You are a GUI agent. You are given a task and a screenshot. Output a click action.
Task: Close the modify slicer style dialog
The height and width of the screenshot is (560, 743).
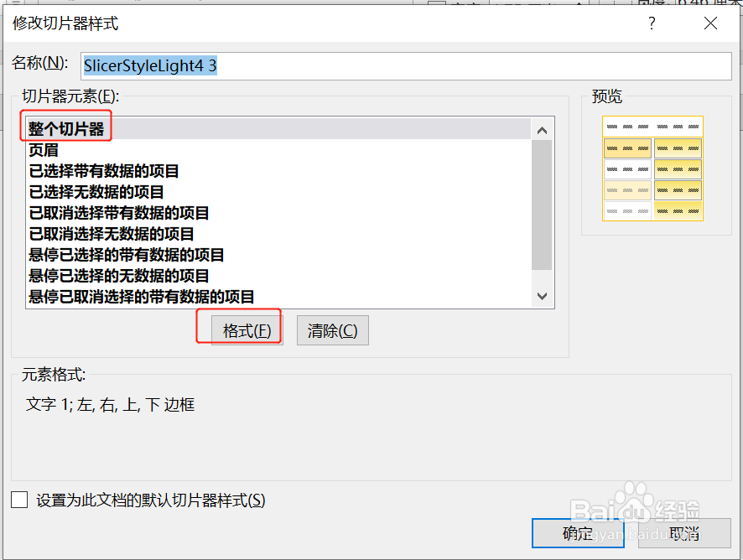pyautogui.click(x=710, y=23)
